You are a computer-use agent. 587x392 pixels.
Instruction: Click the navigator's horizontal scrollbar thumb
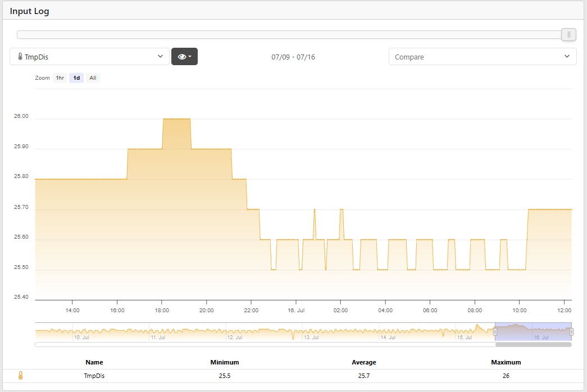click(x=533, y=344)
